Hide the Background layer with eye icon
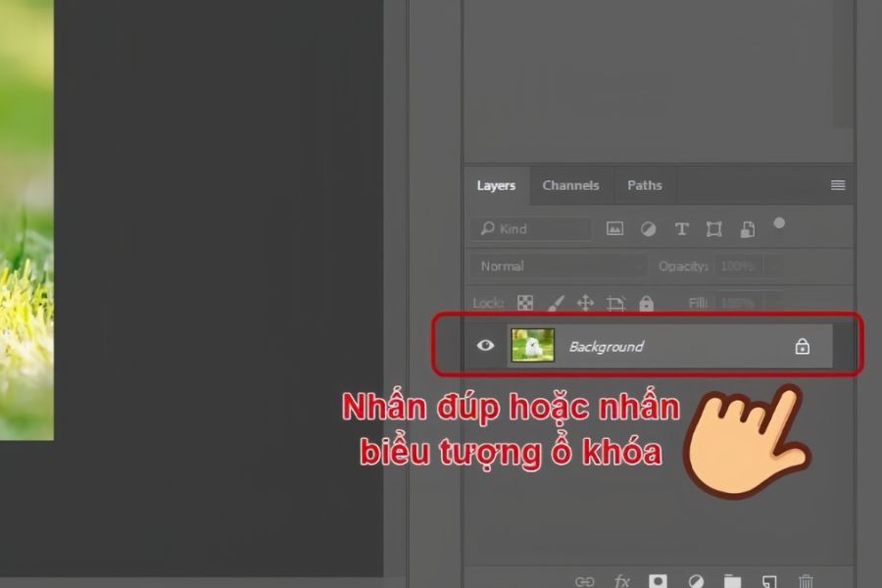Viewport: 882px width, 588px height. 484,346
